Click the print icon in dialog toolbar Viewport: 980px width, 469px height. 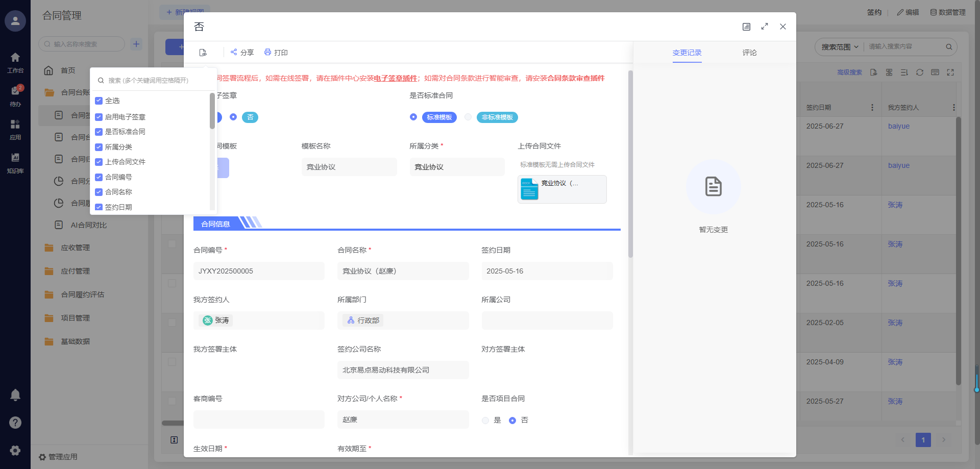point(267,52)
